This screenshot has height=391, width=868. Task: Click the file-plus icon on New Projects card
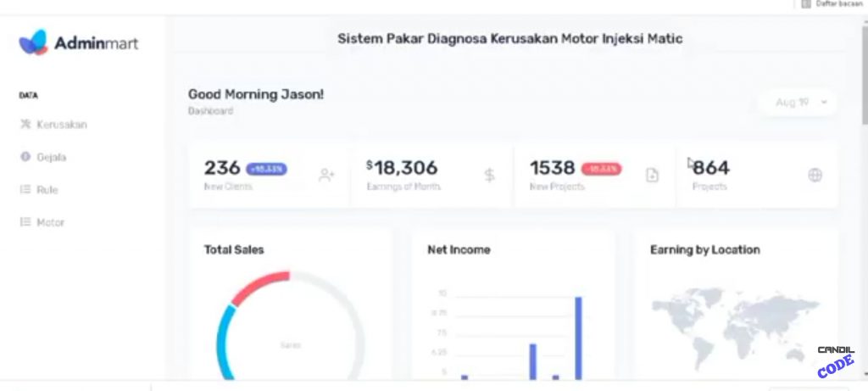point(652,176)
